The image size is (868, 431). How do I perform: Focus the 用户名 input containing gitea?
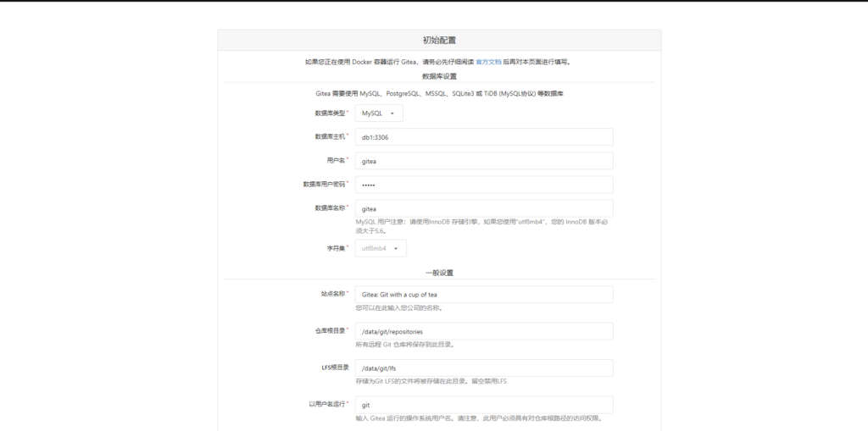pos(483,161)
